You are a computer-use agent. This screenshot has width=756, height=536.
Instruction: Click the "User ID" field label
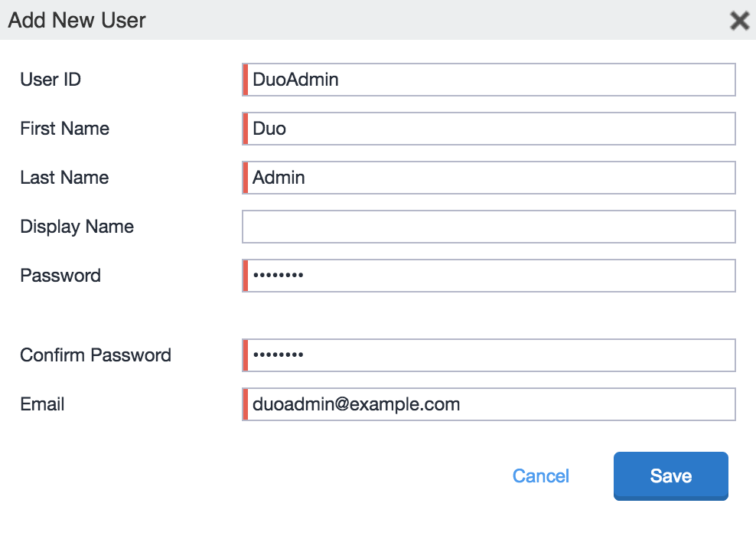point(51,80)
